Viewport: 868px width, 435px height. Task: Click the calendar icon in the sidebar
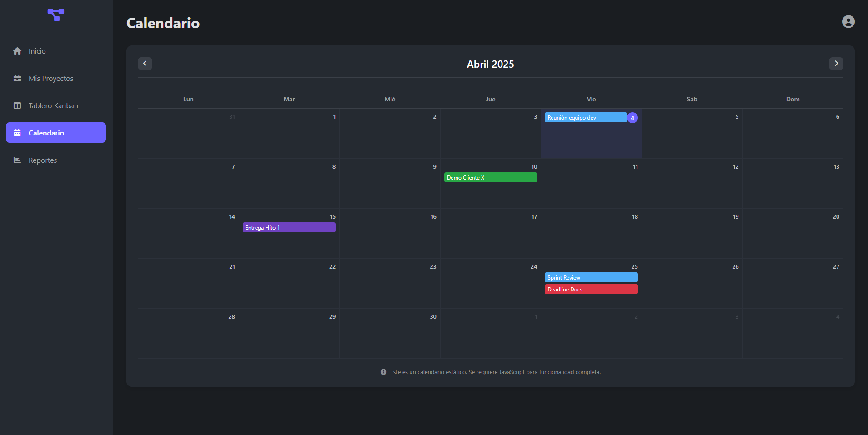tap(17, 133)
